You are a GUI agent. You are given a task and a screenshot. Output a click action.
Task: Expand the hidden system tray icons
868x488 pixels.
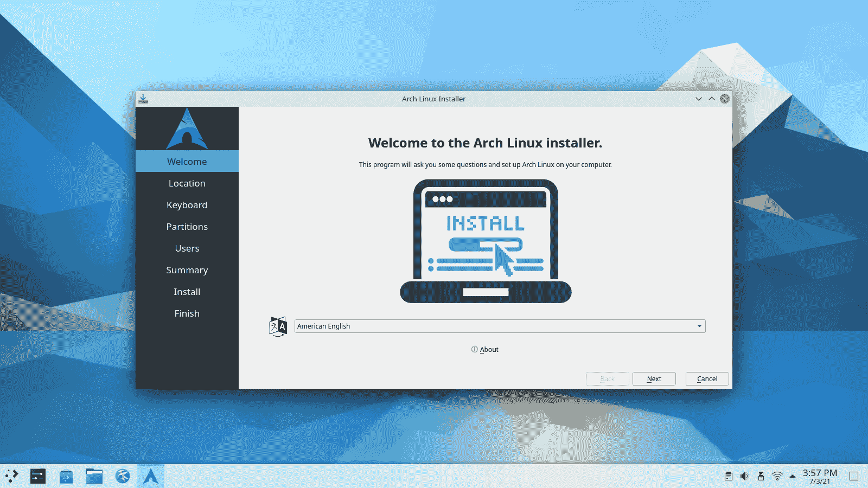coord(793,476)
